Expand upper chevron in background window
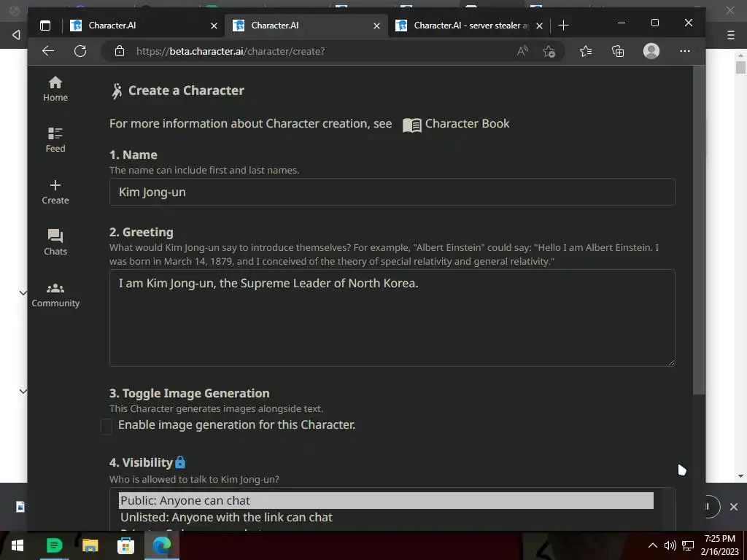Screen dimensions: 747x560 pyautogui.click(x=23, y=292)
